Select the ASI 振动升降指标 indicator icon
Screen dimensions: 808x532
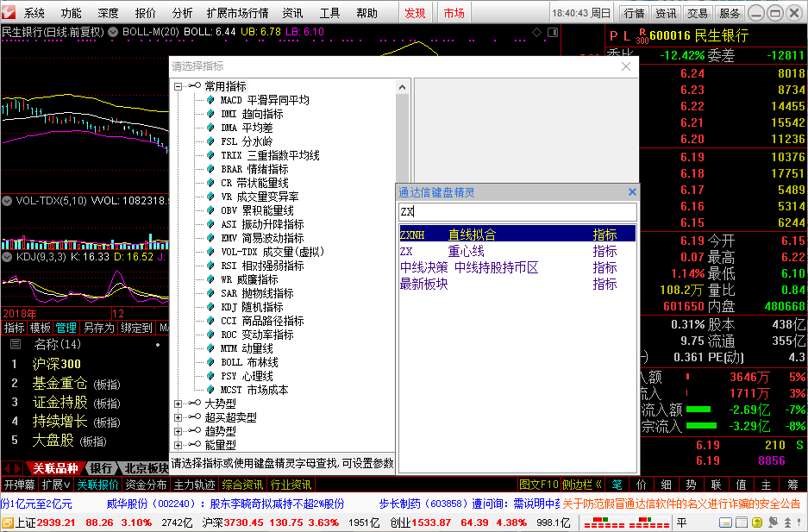(210, 224)
